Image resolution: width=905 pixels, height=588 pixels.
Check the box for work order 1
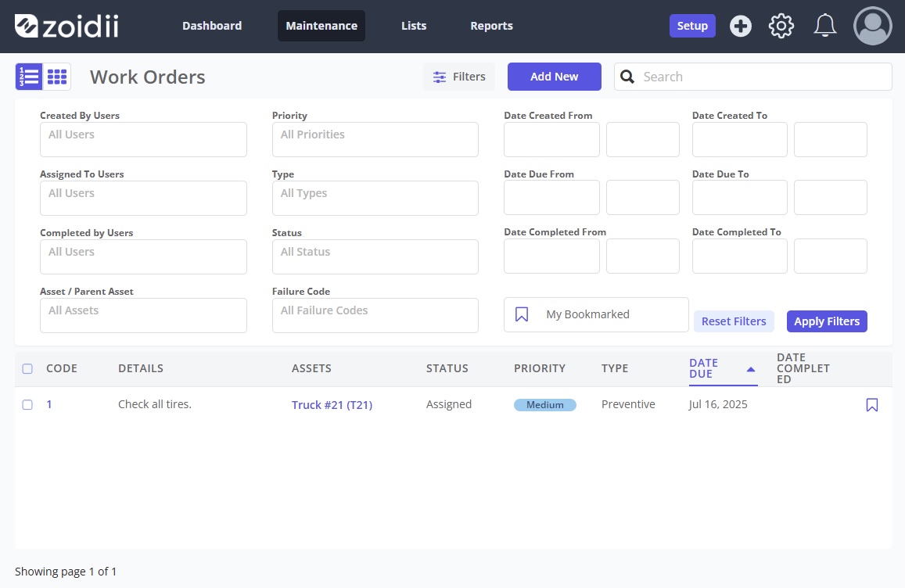tap(27, 405)
